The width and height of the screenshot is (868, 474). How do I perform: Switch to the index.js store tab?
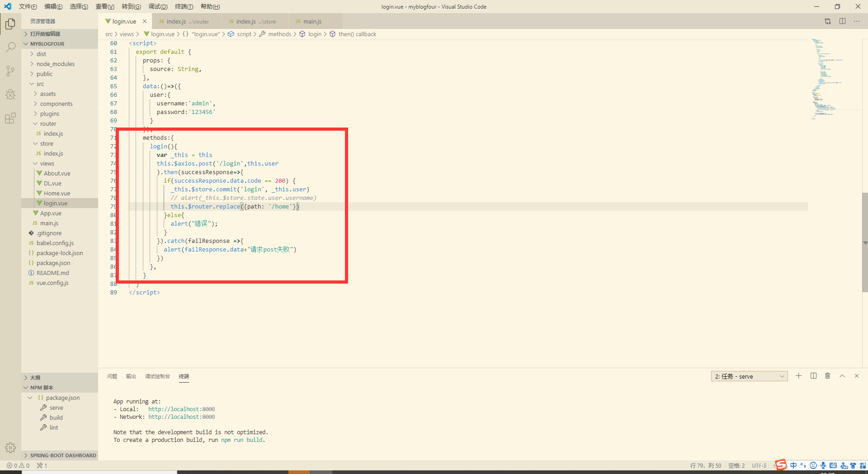[x=255, y=21]
